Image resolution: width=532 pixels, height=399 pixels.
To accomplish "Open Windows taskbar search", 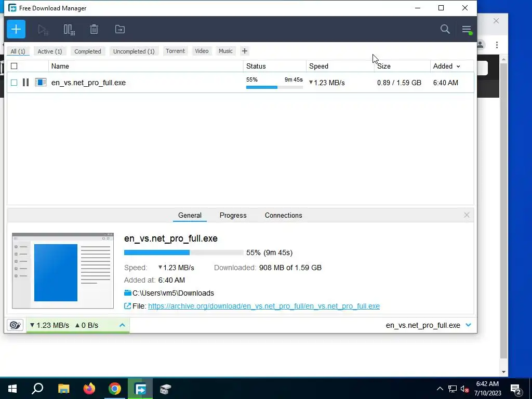I will pos(37,389).
